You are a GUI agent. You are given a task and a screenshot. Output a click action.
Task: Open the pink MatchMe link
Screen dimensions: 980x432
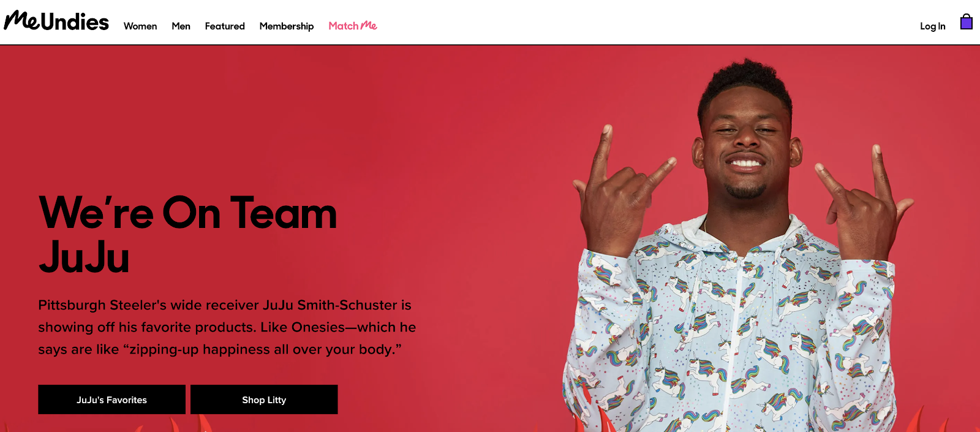pos(353,26)
